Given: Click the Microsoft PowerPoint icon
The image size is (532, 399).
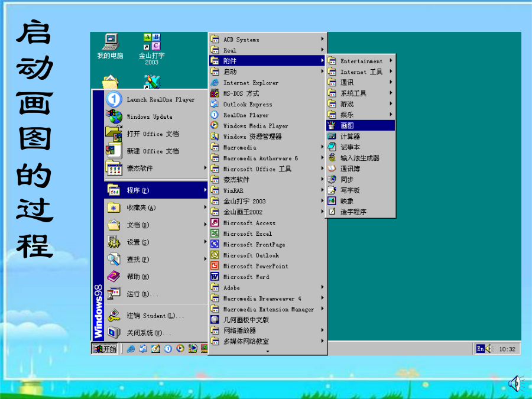Looking at the screenshot, I should pos(215,265).
